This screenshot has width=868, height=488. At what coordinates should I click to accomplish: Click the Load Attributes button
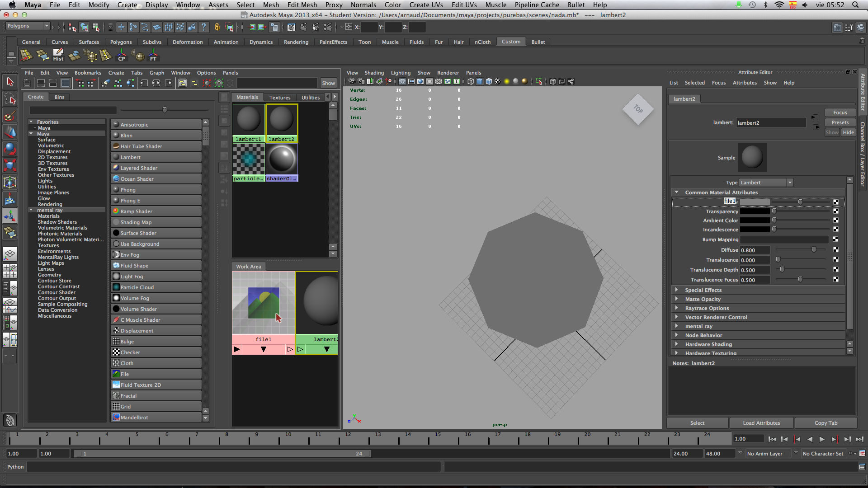click(x=761, y=423)
